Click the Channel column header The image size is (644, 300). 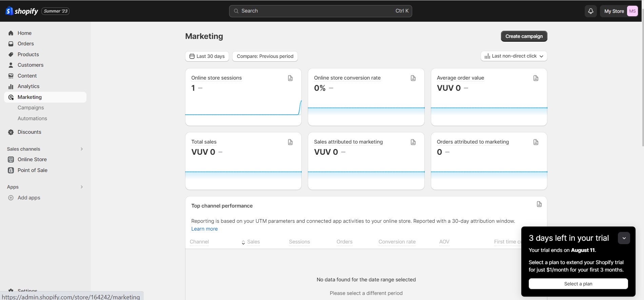coord(199,242)
